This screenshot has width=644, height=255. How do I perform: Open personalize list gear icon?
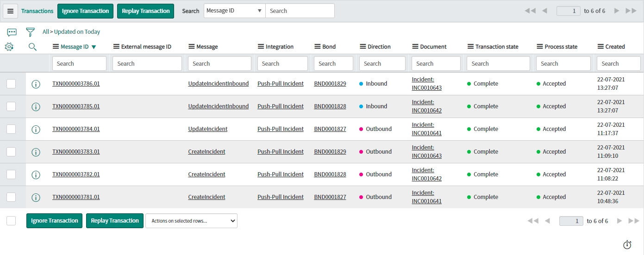click(9, 47)
